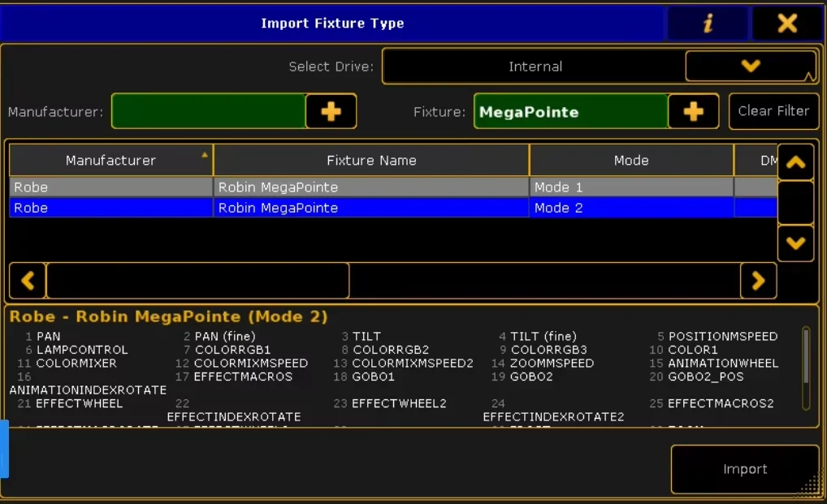The image size is (827, 504).
Task: Open the Select Drive dropdown arrow
Action: point(750,67)
